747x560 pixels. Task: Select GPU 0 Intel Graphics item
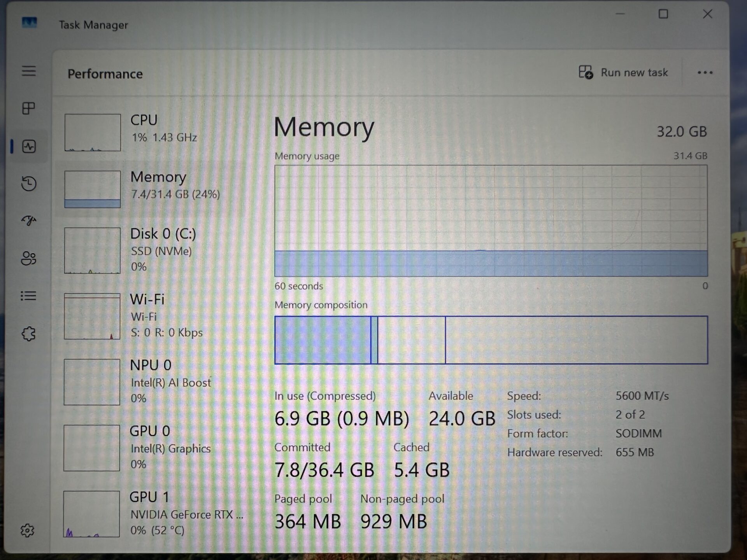pyautogui.click(x=156, y=448)
